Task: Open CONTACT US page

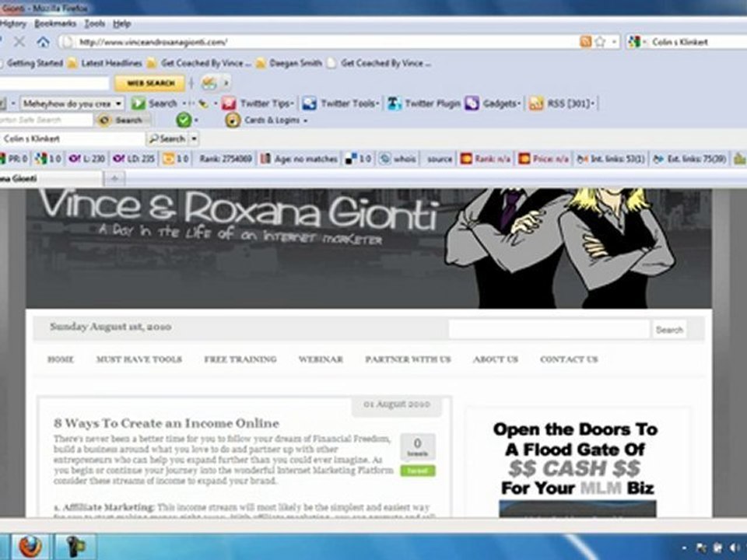Action: tap(569, 359)
